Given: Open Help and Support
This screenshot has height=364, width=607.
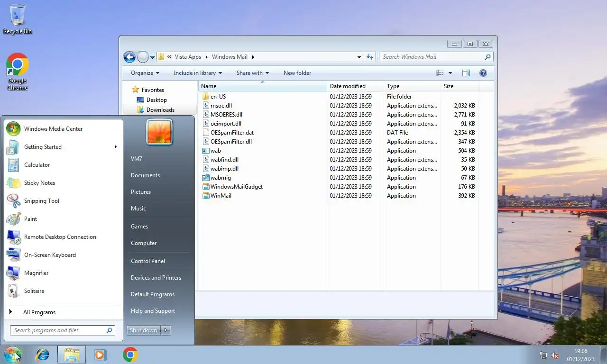Looking at the screenshot, I should [153, 311].
